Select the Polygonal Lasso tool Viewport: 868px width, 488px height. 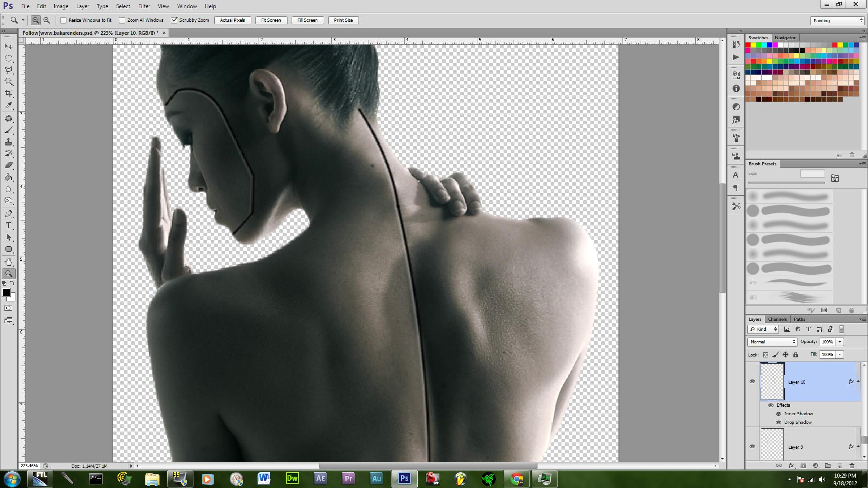9,70
